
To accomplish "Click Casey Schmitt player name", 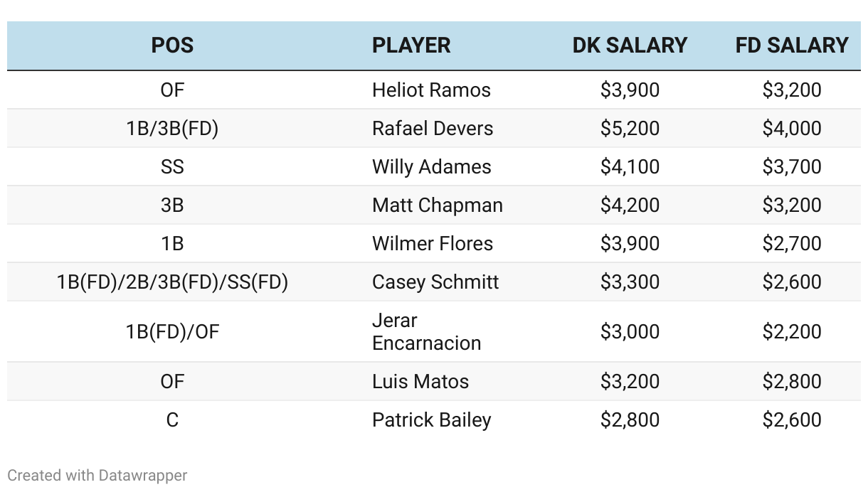I will [x=435, y=282].
